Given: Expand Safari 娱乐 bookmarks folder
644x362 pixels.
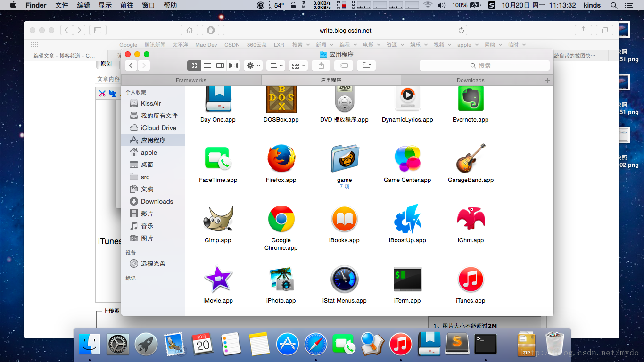Looking at the screenshot, I should coord(418,45).
